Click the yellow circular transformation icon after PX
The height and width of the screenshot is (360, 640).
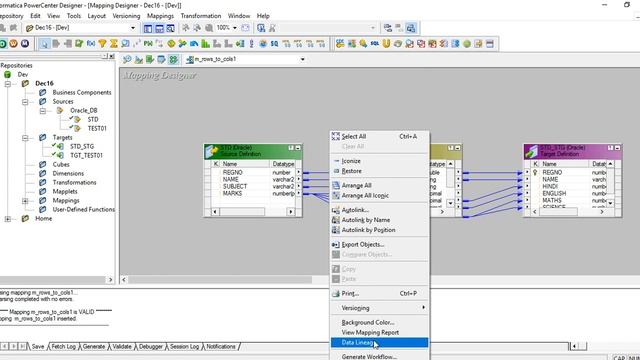click(x=171, y=43)
